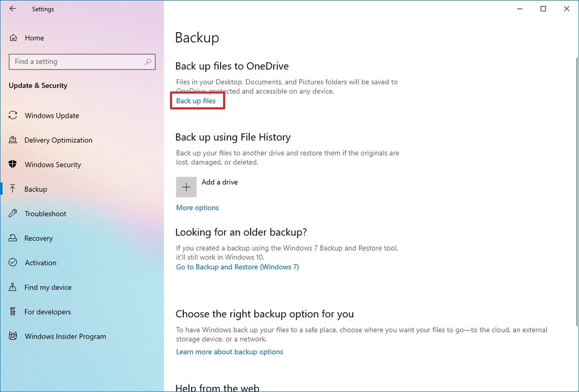Select Recovery from the sidebar
The image size is (579, 392).
pyautogui.click(x=39, y=238)
